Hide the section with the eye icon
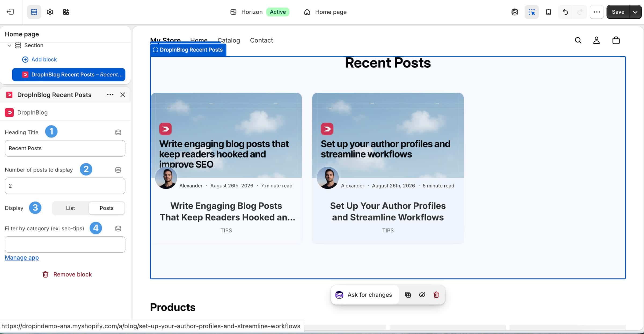 point(422,295)
